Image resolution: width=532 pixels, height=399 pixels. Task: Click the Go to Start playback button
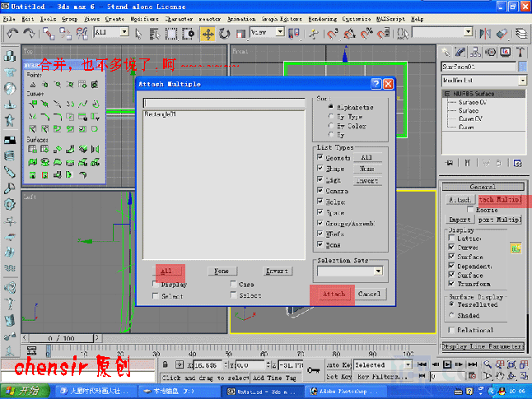(422, 364)
